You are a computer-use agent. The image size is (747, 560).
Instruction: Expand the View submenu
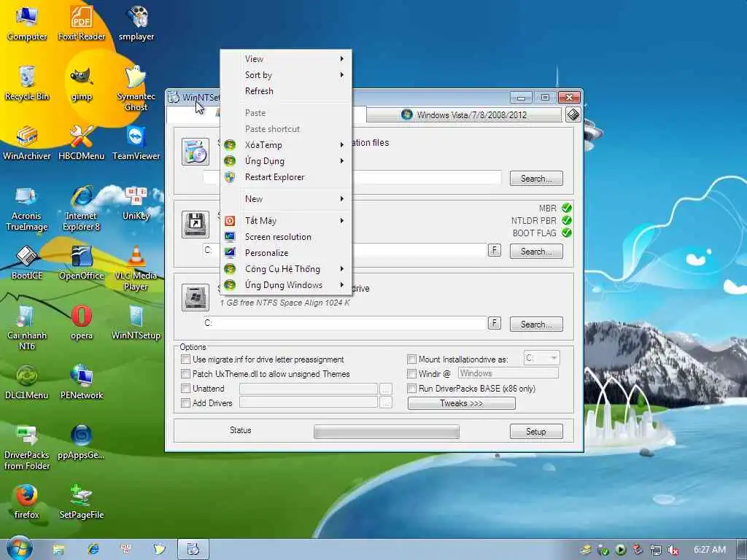pos(286,59)
